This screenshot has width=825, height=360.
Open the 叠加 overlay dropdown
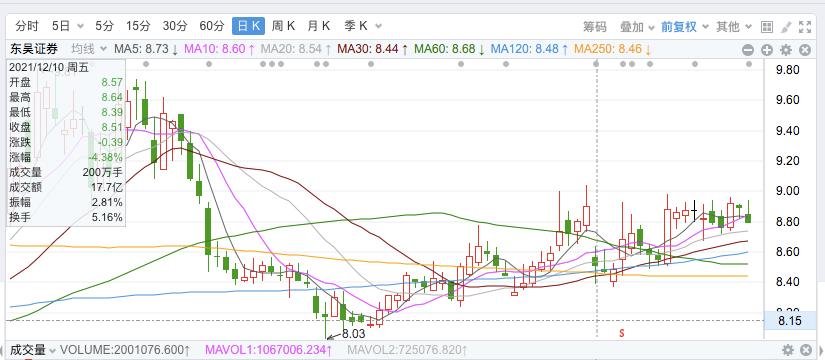point(637,26)
